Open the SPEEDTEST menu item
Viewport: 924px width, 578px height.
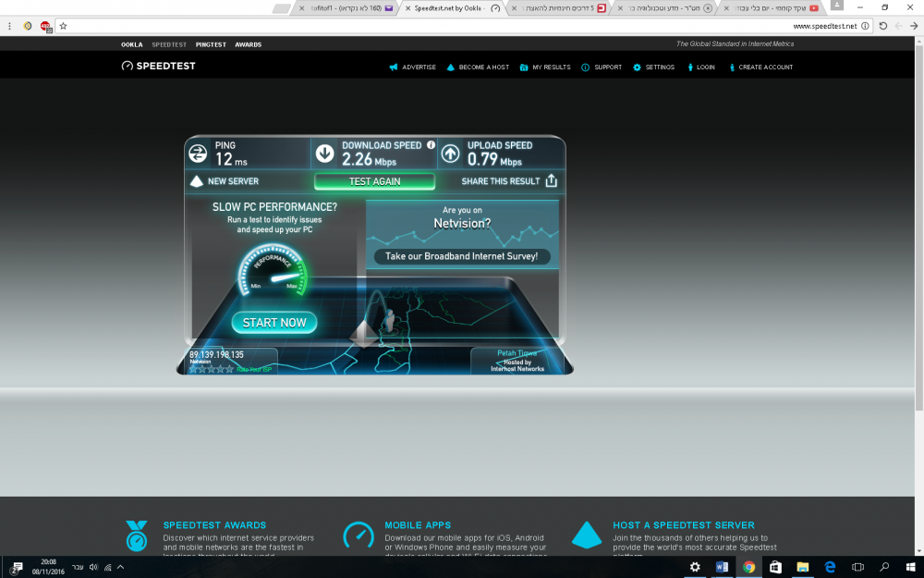(169, 44)
